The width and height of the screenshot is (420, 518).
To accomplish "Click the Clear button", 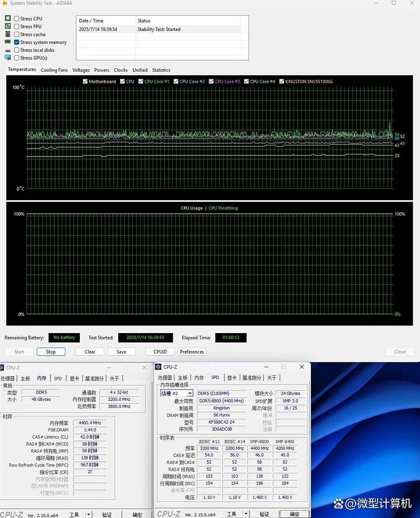I will click(x=90, y=352).
